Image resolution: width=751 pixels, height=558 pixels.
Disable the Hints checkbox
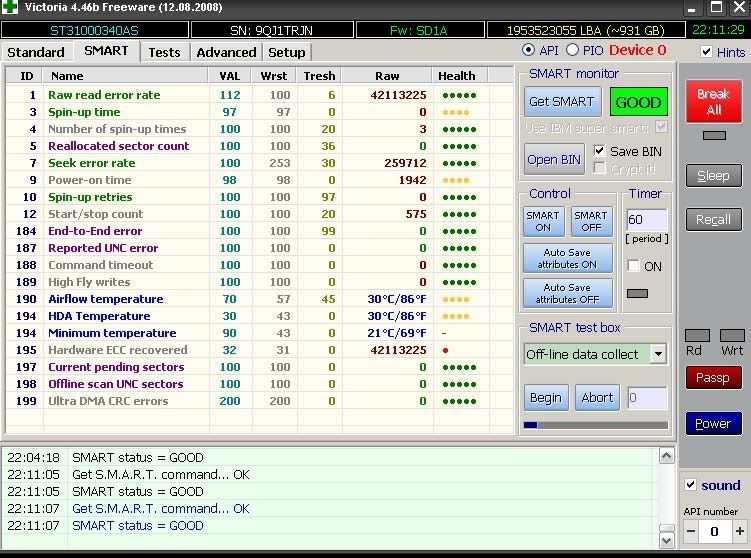pos(707,52)
